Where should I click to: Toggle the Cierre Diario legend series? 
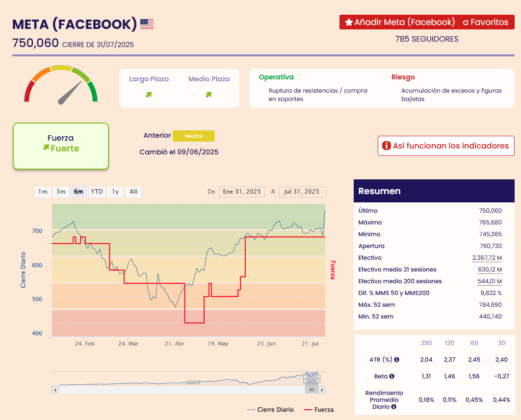[x=270, y=410]
